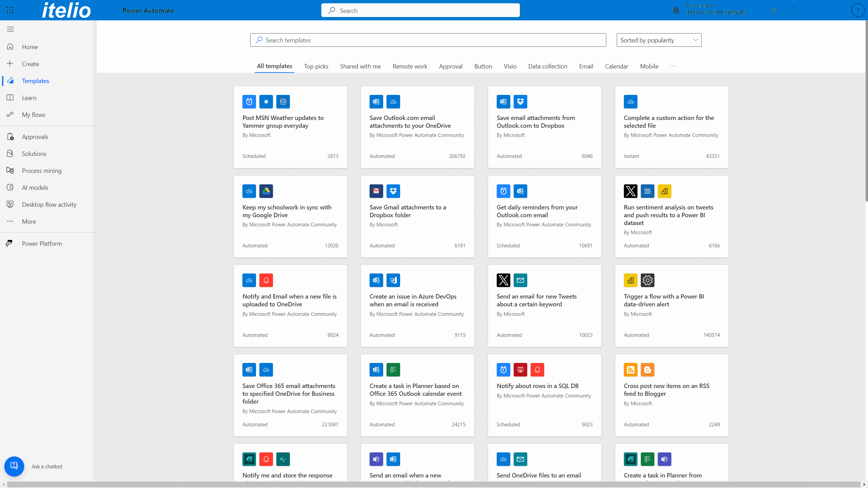Switch to the Mobile tab
This screenshot has width=868, height=488.
649,66
